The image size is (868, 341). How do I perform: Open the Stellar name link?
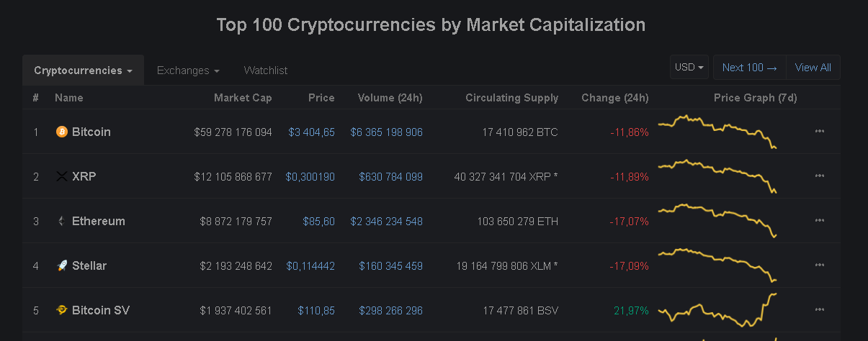pos(89,265)
